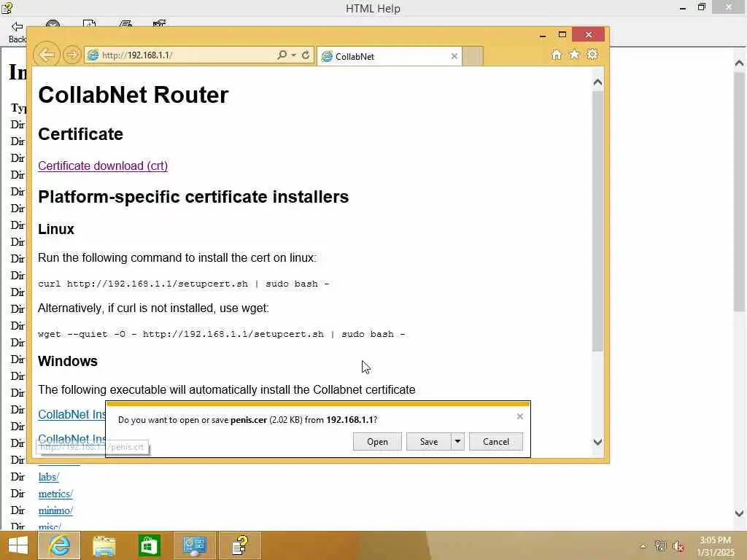Minimize the Internet Explorer window
Screen dimensions: 747x560
[543, 35]
